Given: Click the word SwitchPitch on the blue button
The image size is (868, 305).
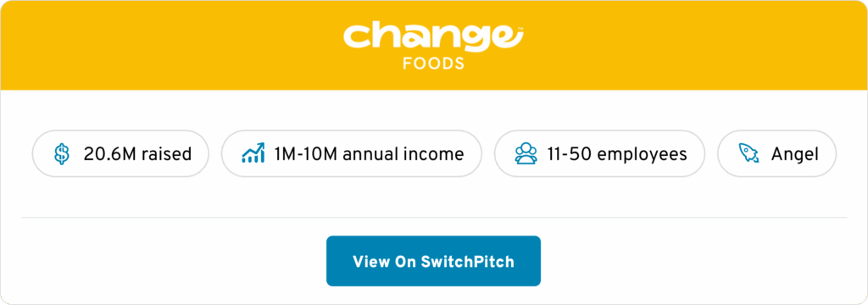Looking at the screenshot, I should pyautogui.click(x=468, y=261).
